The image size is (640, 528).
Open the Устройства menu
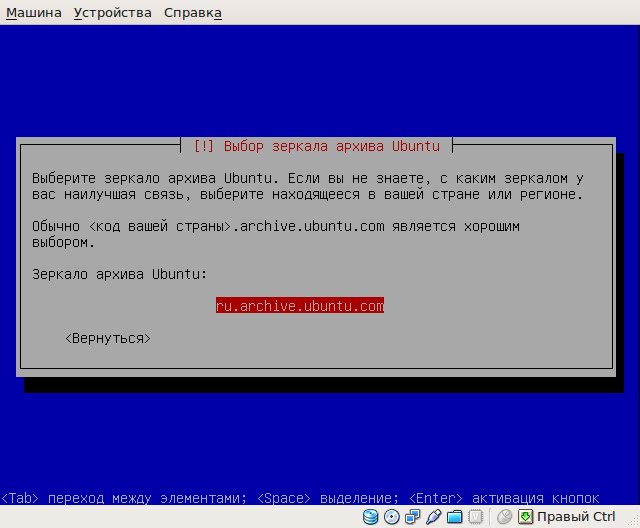coord(113,13)
